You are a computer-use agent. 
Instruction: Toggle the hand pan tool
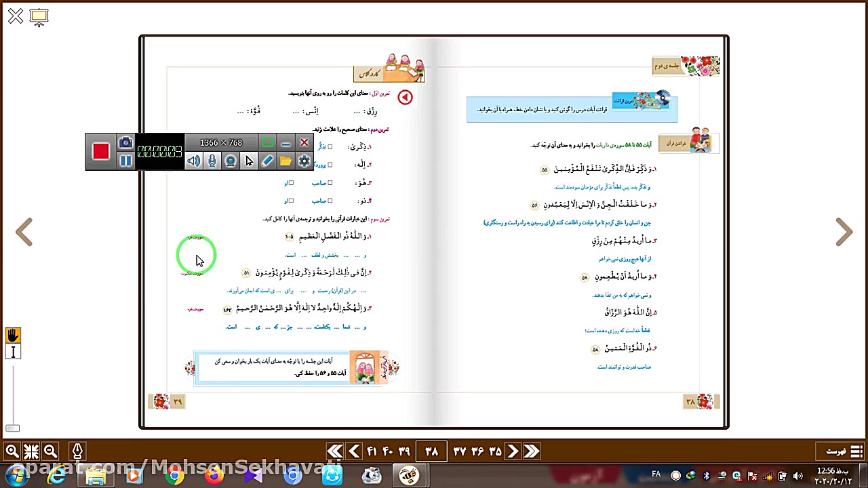(x=13, y=334)
